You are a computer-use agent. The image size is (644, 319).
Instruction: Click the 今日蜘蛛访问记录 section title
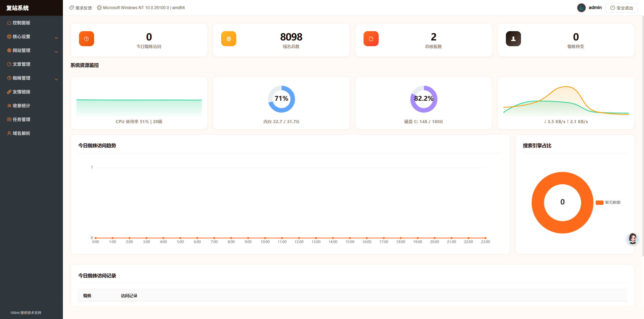click(x=97, y=276)
